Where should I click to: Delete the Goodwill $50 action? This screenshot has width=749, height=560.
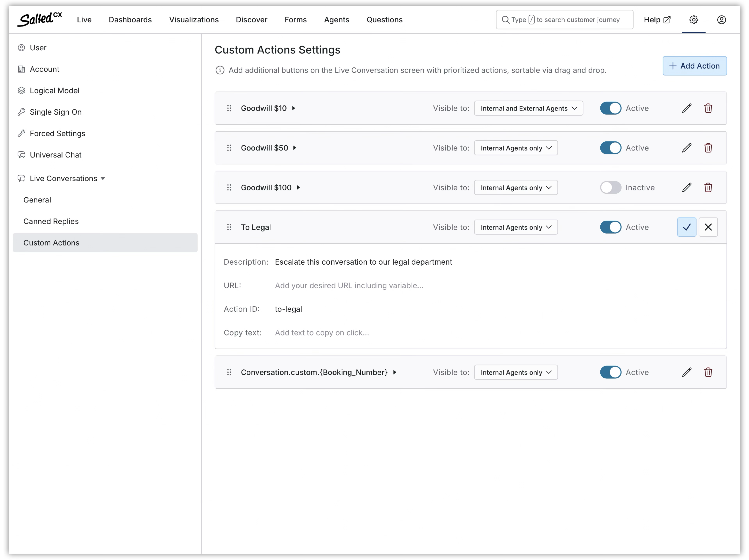coord(708,148)
